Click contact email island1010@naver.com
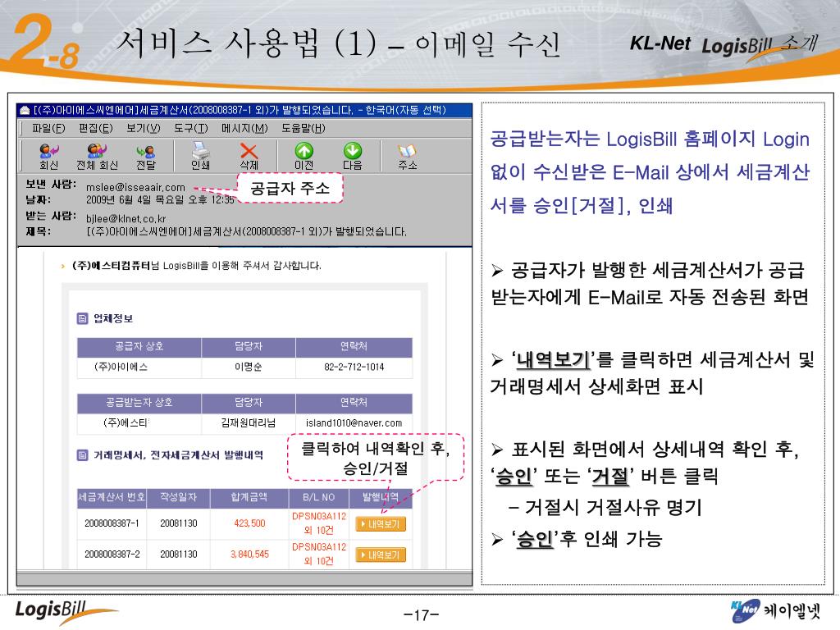 (x=354, y=422)
